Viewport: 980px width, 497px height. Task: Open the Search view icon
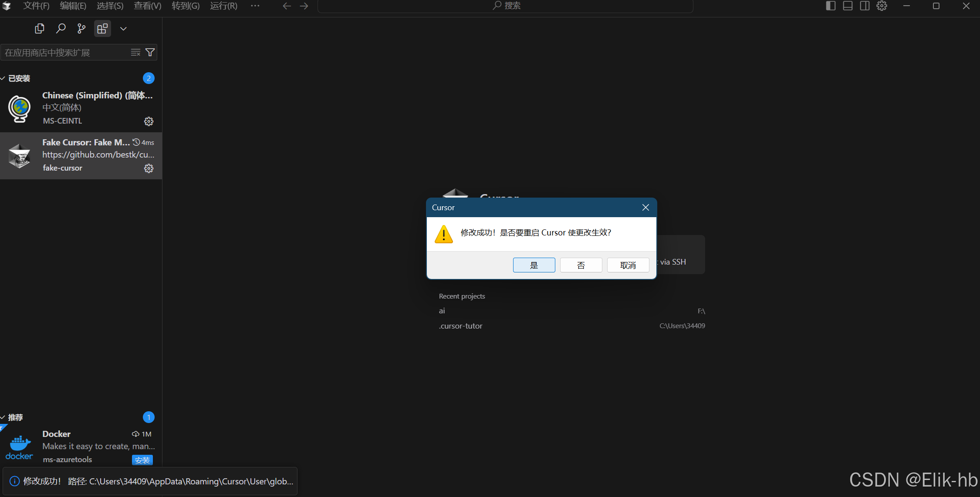pos(61,29)
